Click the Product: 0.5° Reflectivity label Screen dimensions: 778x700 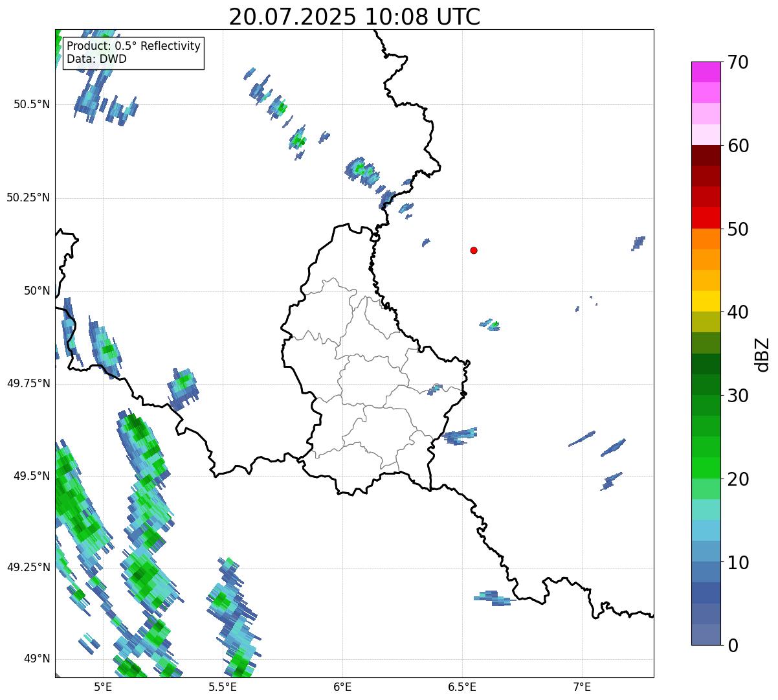coord(133,47)
